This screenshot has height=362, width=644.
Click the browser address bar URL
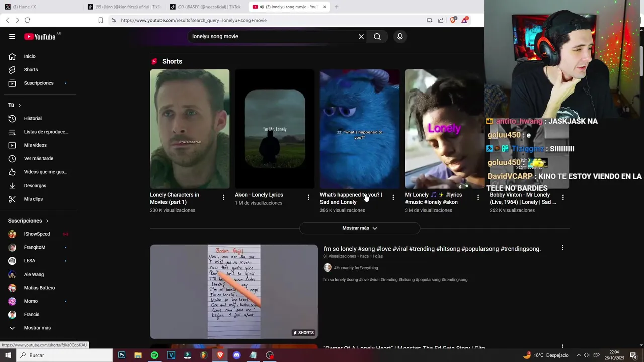[194, 20]
